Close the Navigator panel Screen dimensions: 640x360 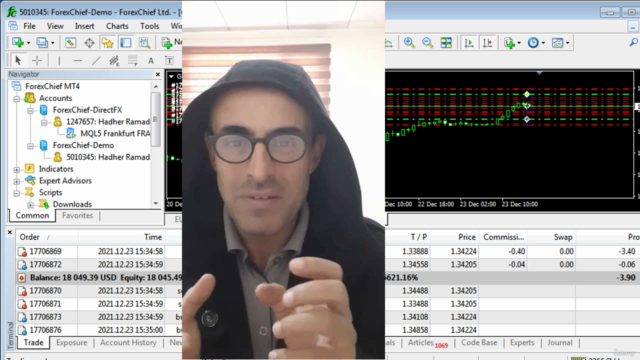158,74
